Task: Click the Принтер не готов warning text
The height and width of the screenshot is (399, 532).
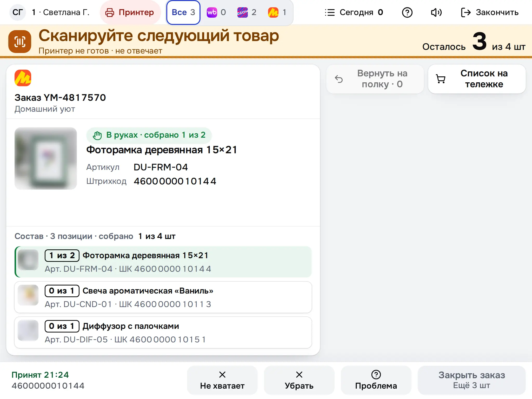Action: (100, 51)
